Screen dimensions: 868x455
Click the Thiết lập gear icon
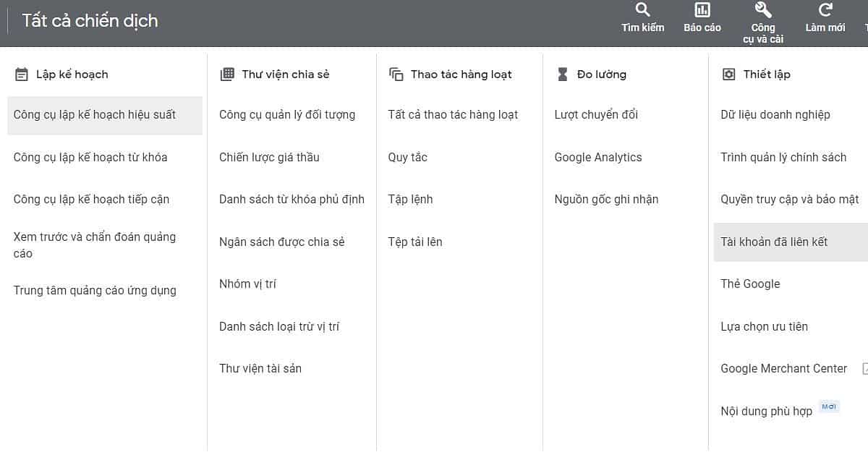[x=728, y=74]
